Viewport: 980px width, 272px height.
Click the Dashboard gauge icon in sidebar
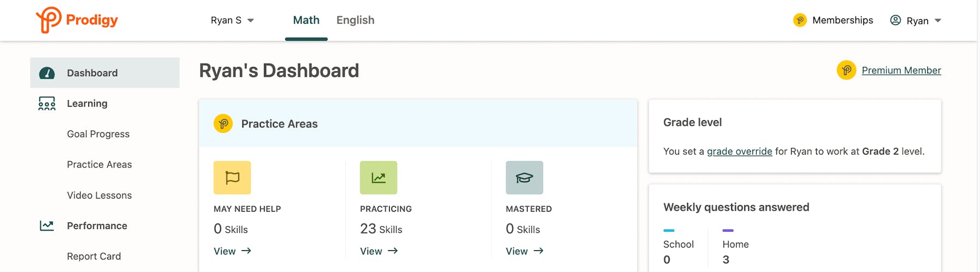click(x=47, y=73)
